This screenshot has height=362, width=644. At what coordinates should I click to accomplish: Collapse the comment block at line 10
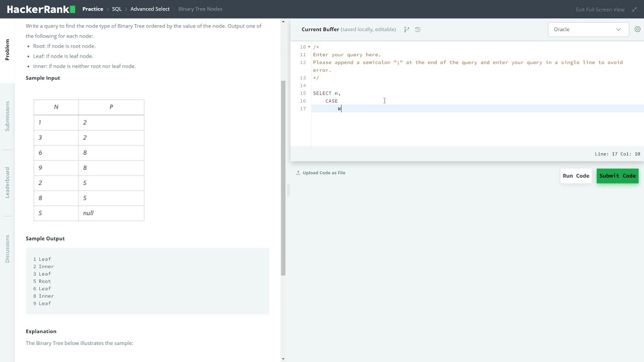point(309,47)
